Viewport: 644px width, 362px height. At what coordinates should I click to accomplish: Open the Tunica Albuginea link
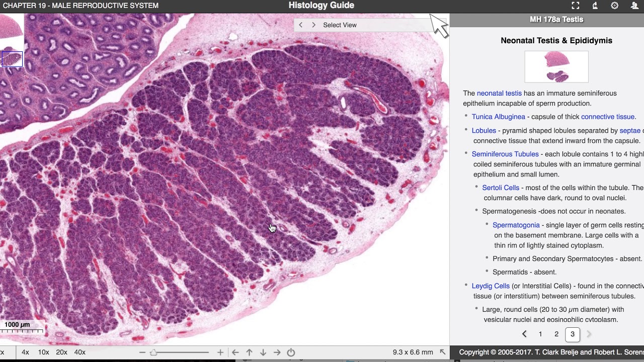point(498,117)
